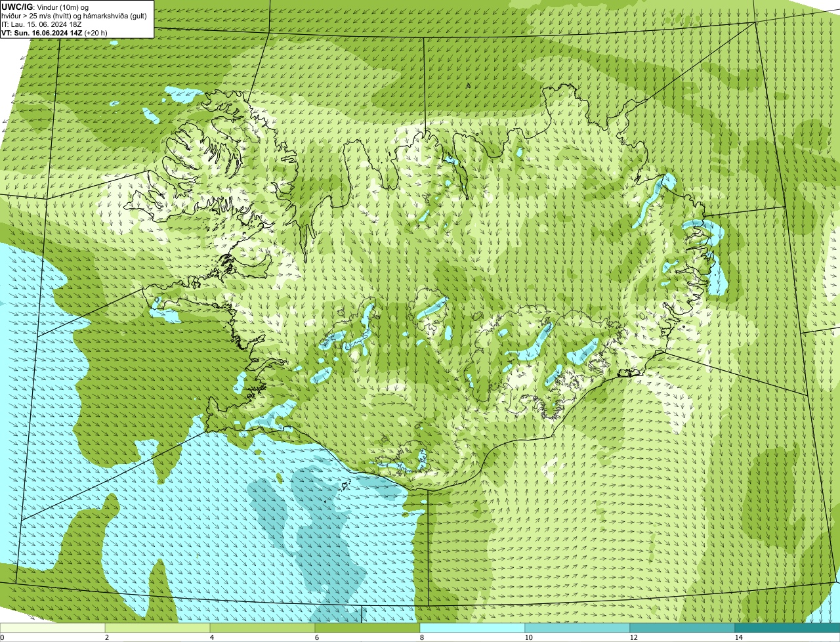Click the legend tick label '4'
Viewport: 840px width, 642px height.
click(211, 637)
